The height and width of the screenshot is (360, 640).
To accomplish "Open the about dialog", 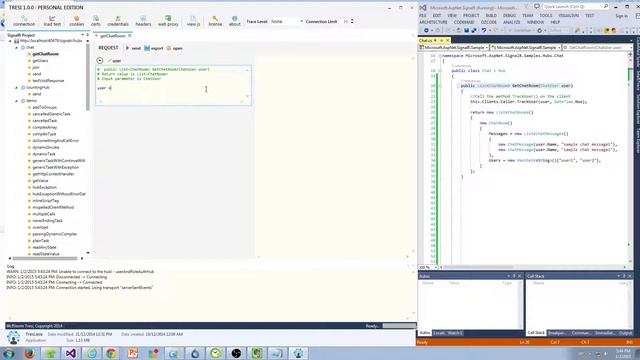I will coord(234,21).
